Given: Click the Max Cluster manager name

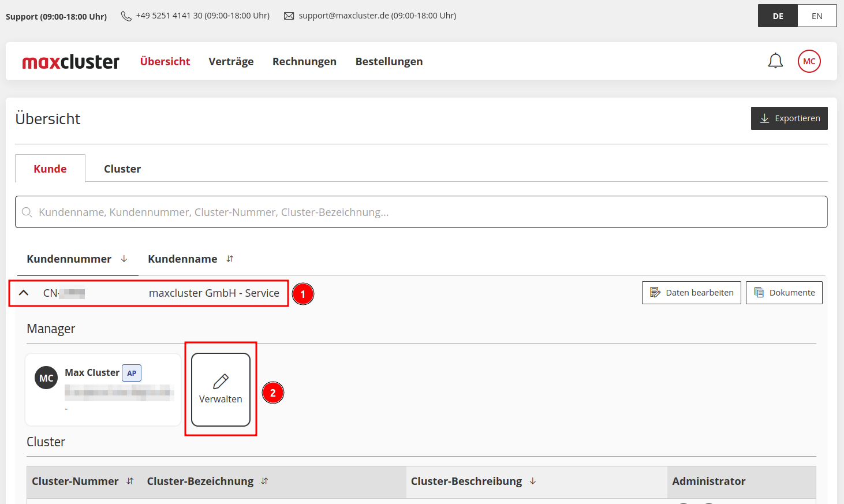Looking at the screenshot, I should pos(92,372).
